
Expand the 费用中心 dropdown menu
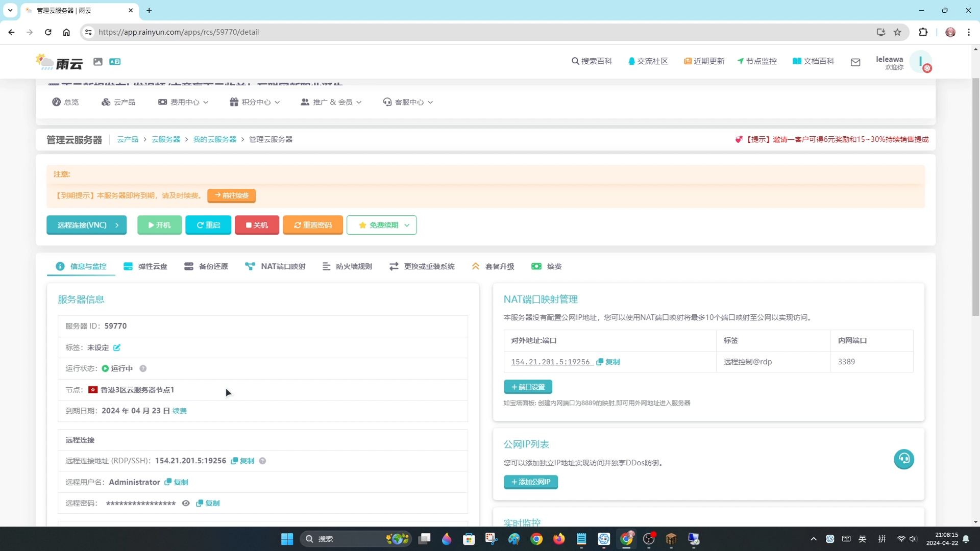point(183,102)
